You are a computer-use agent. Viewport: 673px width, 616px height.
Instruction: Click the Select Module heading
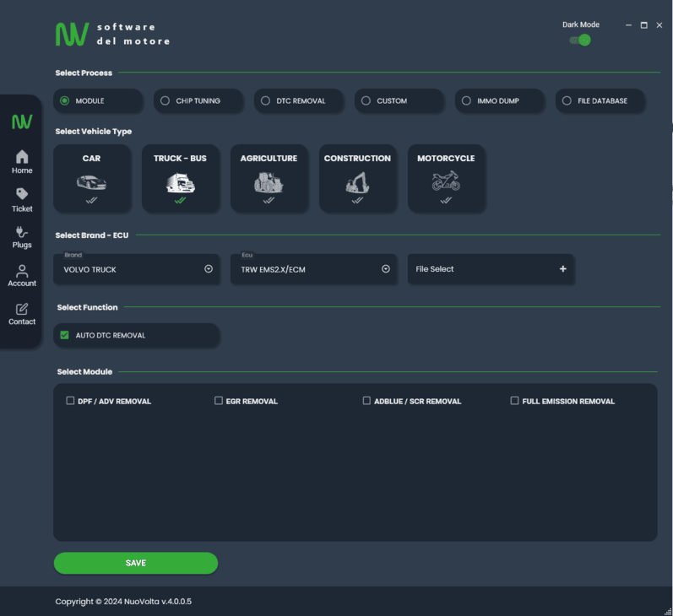84,371
